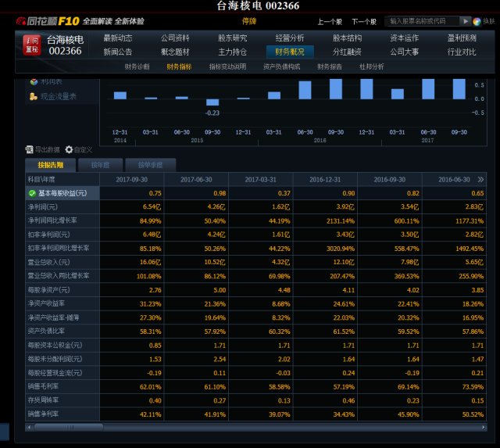Select the 销售净利率 row label
Screen dimensions: 500x448
[x=43, y=414]
